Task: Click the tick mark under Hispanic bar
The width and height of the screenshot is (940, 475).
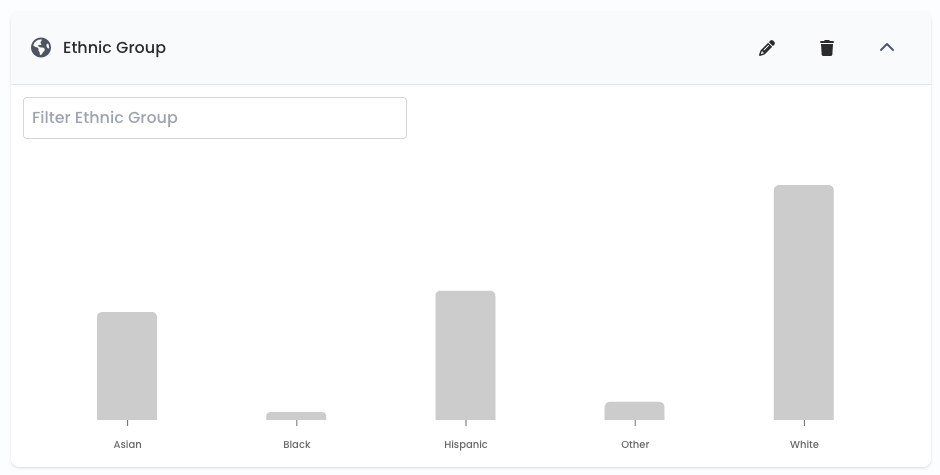Action: click(466, 423)
